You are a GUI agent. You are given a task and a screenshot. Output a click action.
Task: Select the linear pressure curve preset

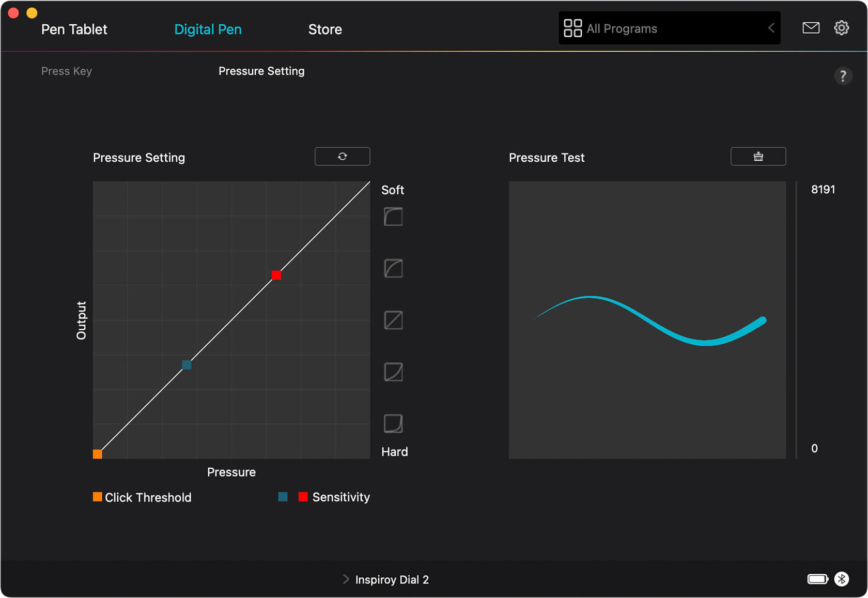(393, 320)
